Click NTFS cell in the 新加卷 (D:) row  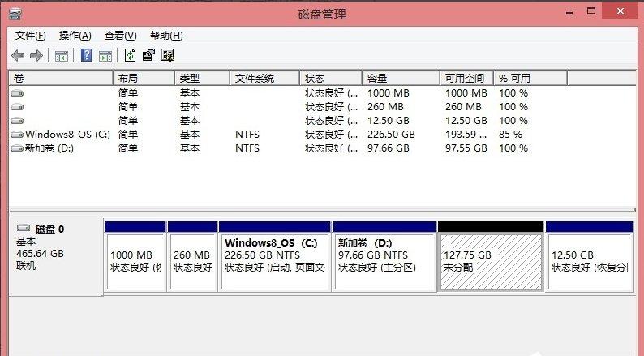247,148
